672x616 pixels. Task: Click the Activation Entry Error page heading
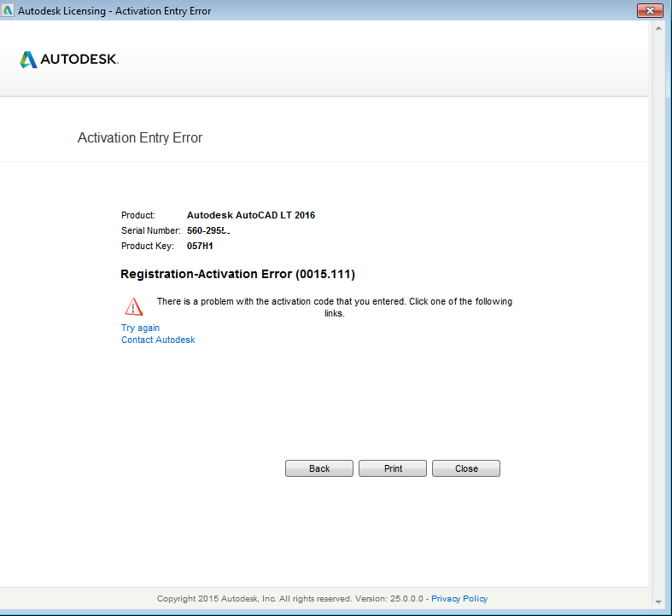point(140,137)
